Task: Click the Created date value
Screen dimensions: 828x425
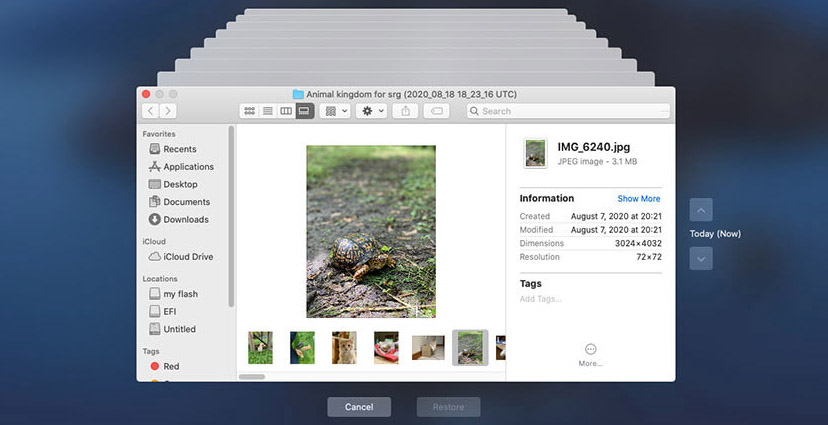Action: click(616, 216)
